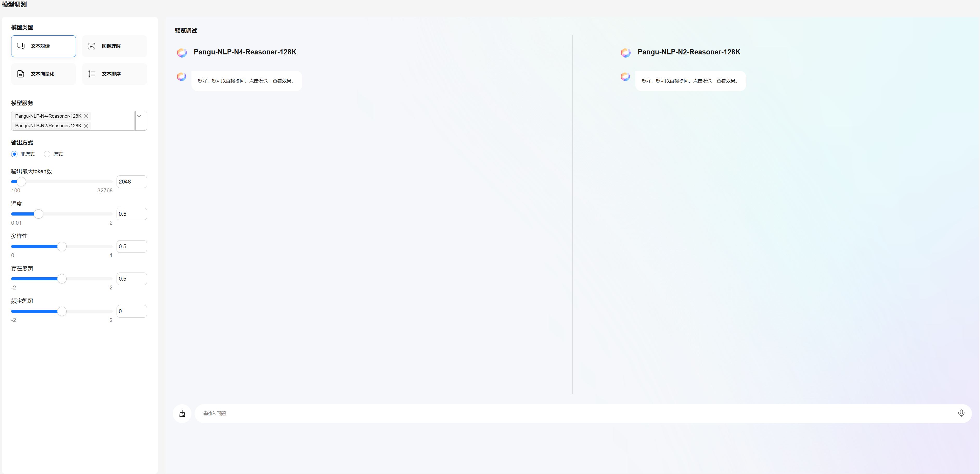Focus the 温度 value input field
The width and height of the screenshot is (980, 474).
[x=132, y=214]
